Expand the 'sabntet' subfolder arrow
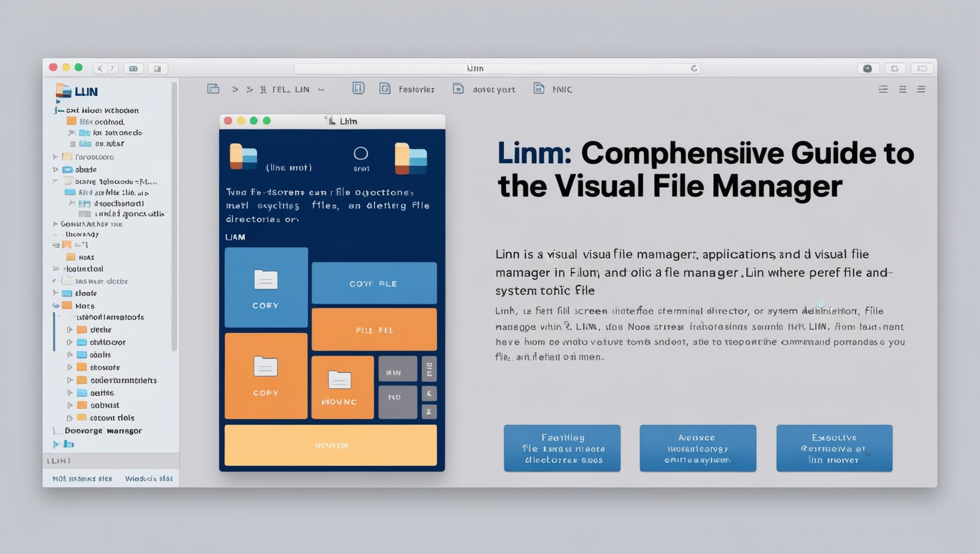Image resolution: width=980 pixels, height=554 pixels. [x=69, y=405]
